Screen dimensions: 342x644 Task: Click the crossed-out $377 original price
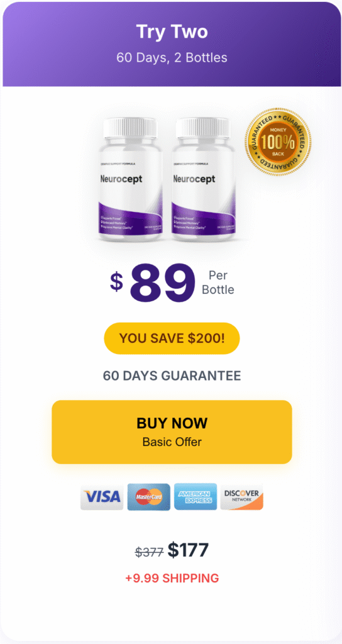(150, 552)
